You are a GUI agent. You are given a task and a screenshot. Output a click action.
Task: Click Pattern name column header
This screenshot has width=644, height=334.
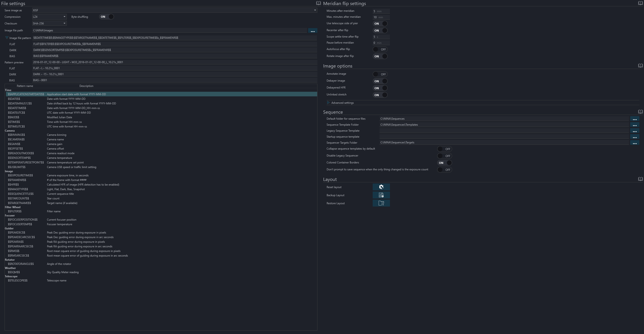point(25,86)
